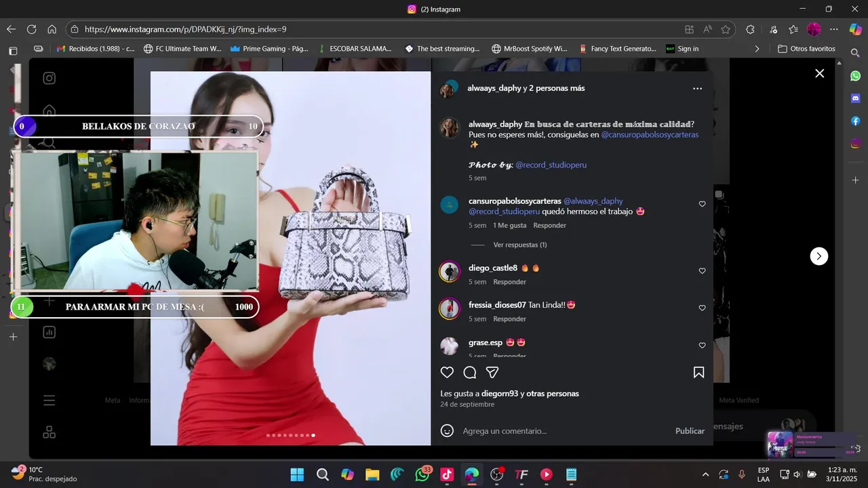
Task: Reply to cansuropabolsosycarteras comment
Action: 549,225
